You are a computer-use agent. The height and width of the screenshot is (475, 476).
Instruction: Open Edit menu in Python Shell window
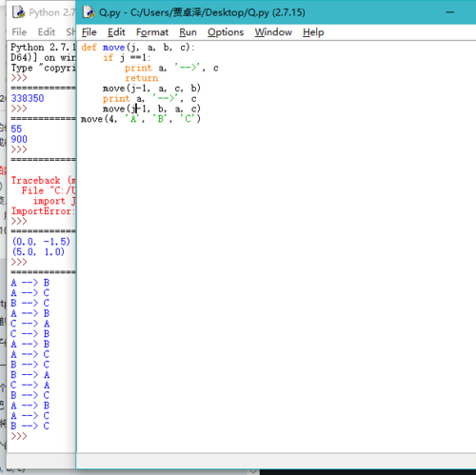47,31
